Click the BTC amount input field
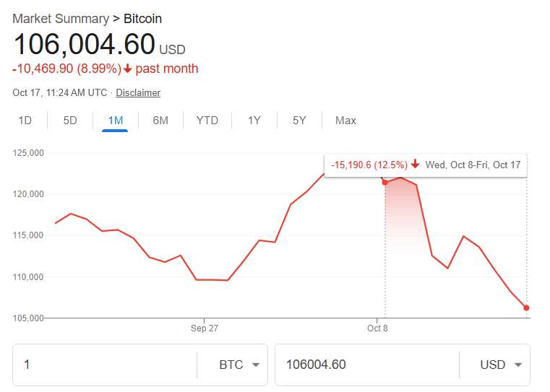The height and width of the screenshot is (392, 550). (x=105, y=365)
